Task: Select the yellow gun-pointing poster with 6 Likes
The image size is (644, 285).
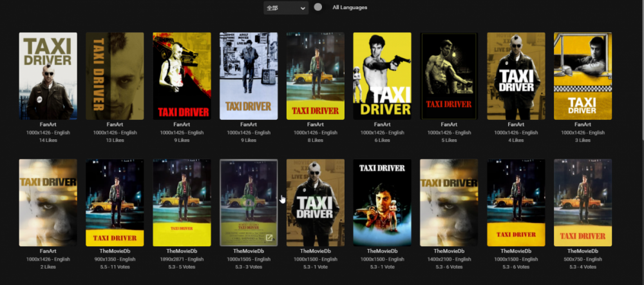Action: (x=383, y=76)
